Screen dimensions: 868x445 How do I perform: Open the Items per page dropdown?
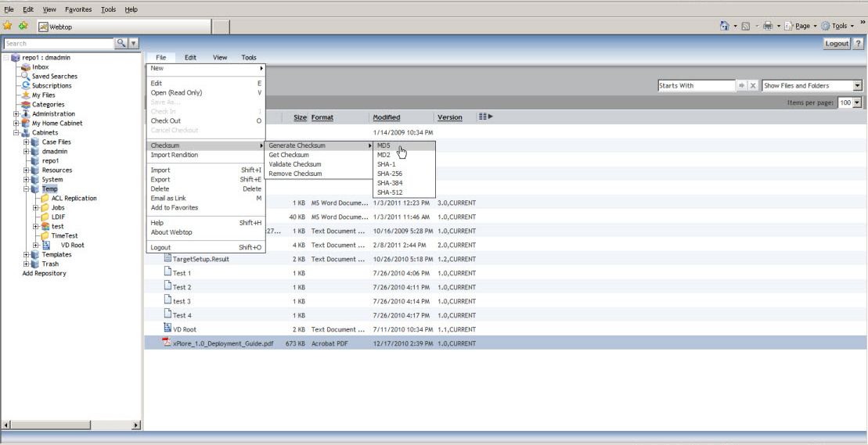858,102
